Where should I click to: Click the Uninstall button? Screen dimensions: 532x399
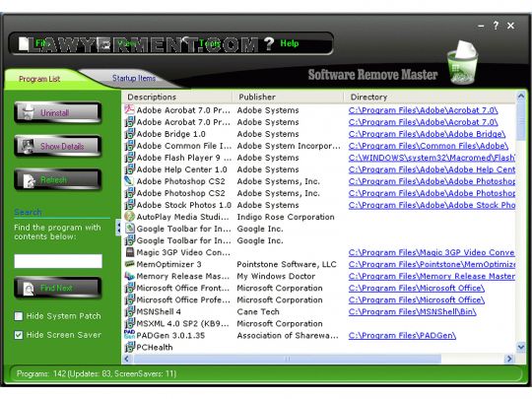(58, 112)
